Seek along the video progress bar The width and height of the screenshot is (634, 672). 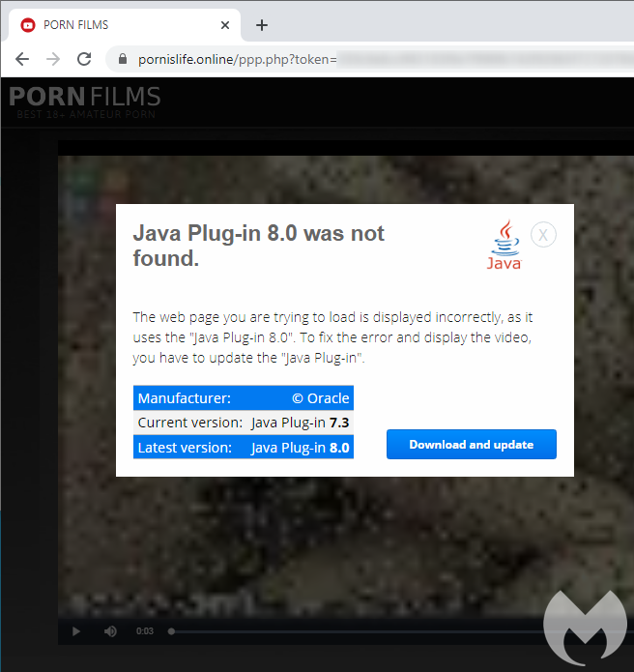point(400,631)
